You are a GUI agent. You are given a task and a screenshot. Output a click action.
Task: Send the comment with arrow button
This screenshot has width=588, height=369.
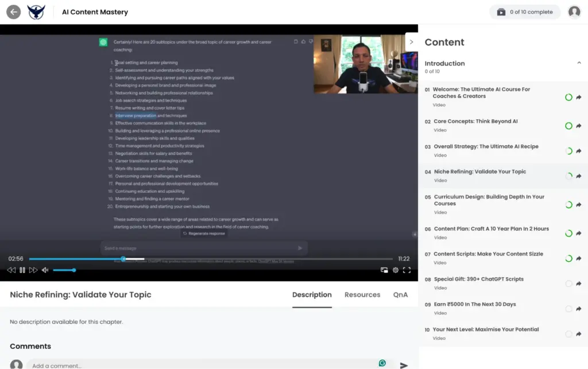(404, 365)
